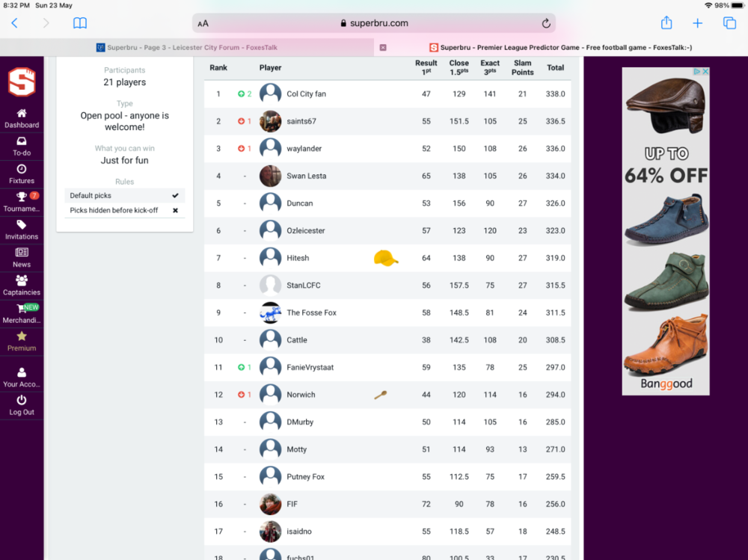The height and width of the screenshot is (560, 748).
Task: Open isaidno player link
Action: (298, 532)
